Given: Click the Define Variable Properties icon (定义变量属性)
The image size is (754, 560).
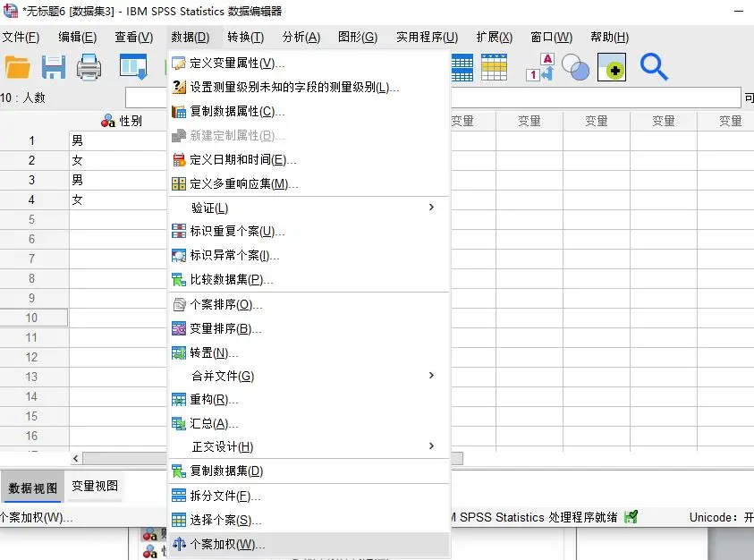Looking at the screenshot, I should click(x=179, y=63).
